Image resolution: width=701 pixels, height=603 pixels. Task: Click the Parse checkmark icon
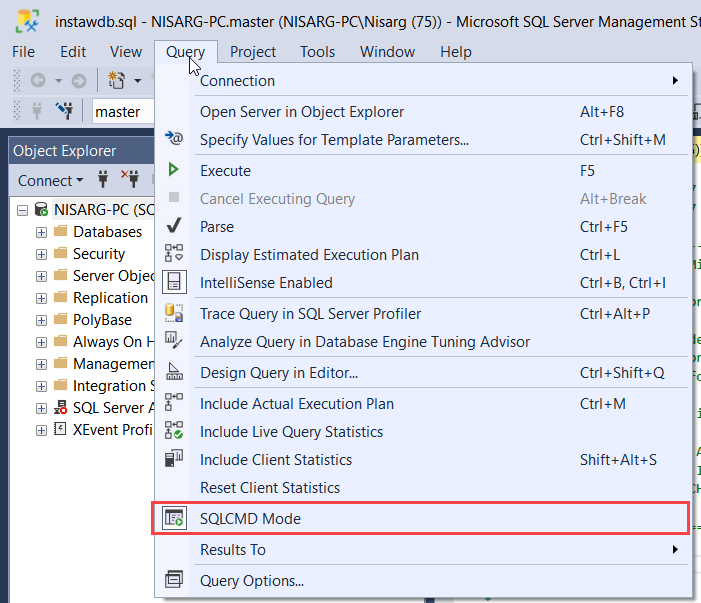point(174,227)
